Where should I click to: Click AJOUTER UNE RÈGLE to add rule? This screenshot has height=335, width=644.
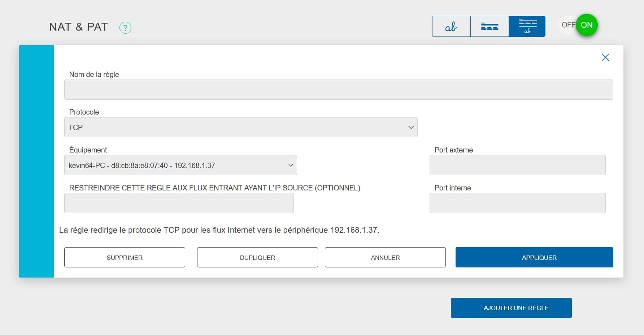[511, 308]
